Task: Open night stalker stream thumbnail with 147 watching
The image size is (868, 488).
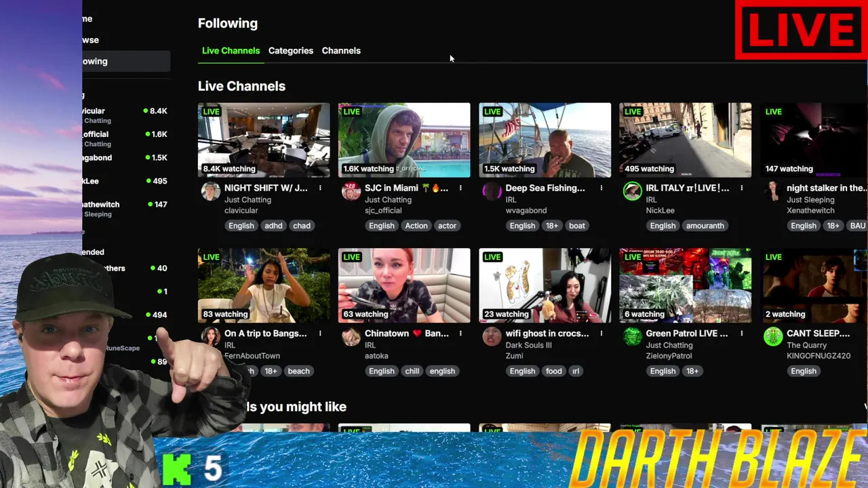Action: coord(814,140)
